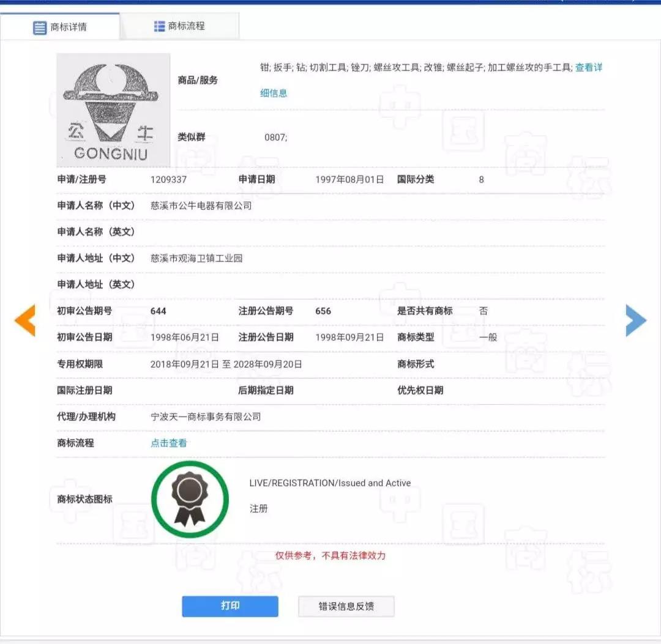Select similar group value 0807;
This screenshot has height=644, width=661.
point(275,138)
